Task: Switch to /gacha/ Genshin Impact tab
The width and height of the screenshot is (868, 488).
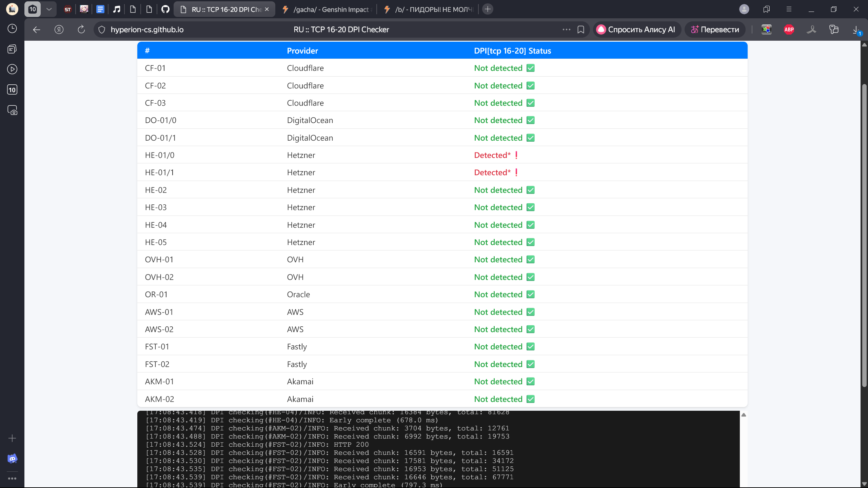Action: point(327,9)
